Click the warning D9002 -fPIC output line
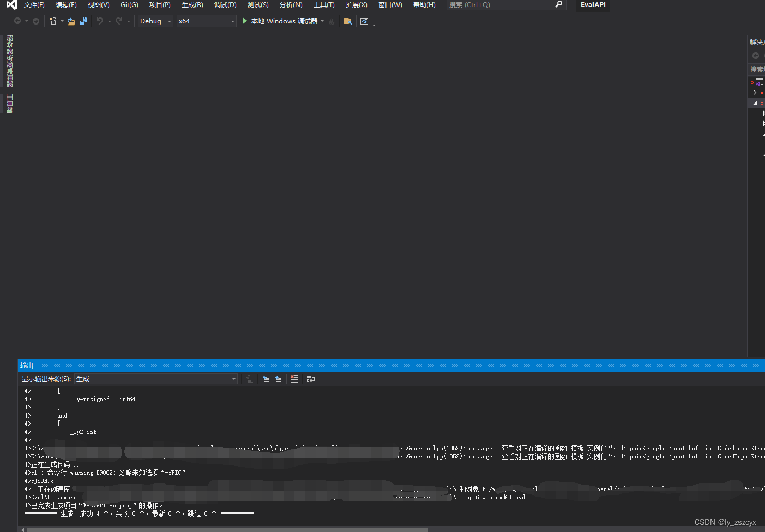The image size is (765, 532). 105,473
